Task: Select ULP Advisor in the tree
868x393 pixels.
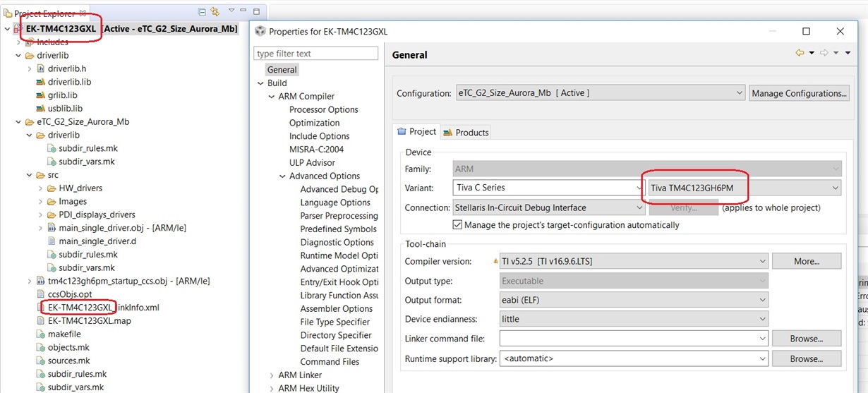Action: point(312,163)
